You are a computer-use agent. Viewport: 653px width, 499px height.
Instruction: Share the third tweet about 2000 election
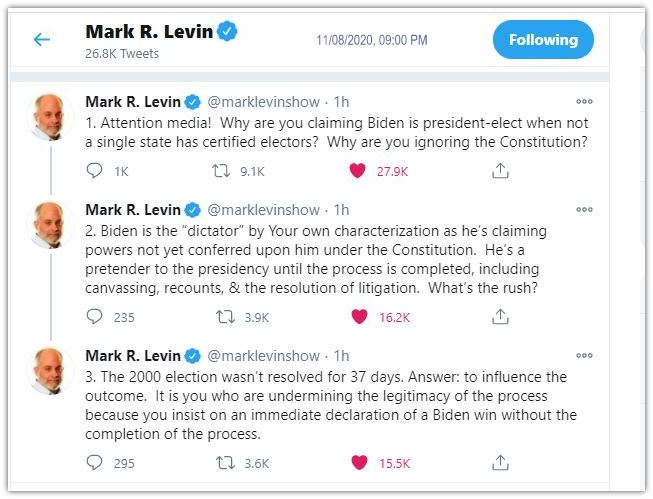[x=500, y=463]
